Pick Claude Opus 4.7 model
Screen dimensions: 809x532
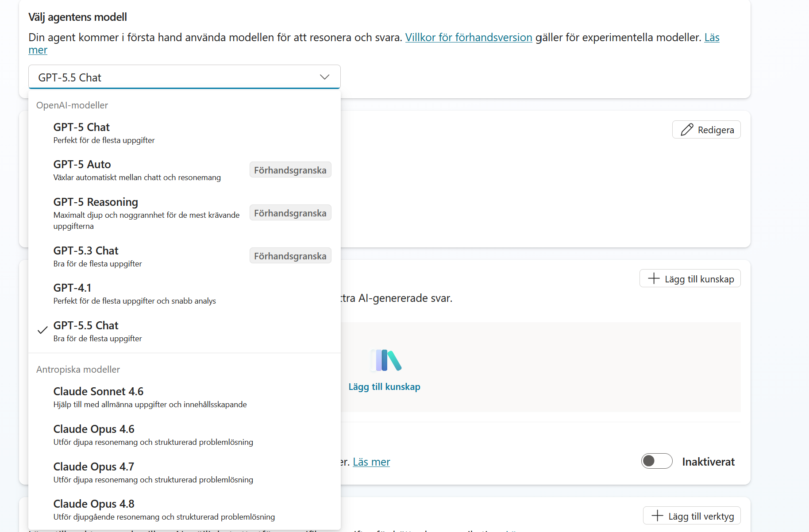point(184,473)
